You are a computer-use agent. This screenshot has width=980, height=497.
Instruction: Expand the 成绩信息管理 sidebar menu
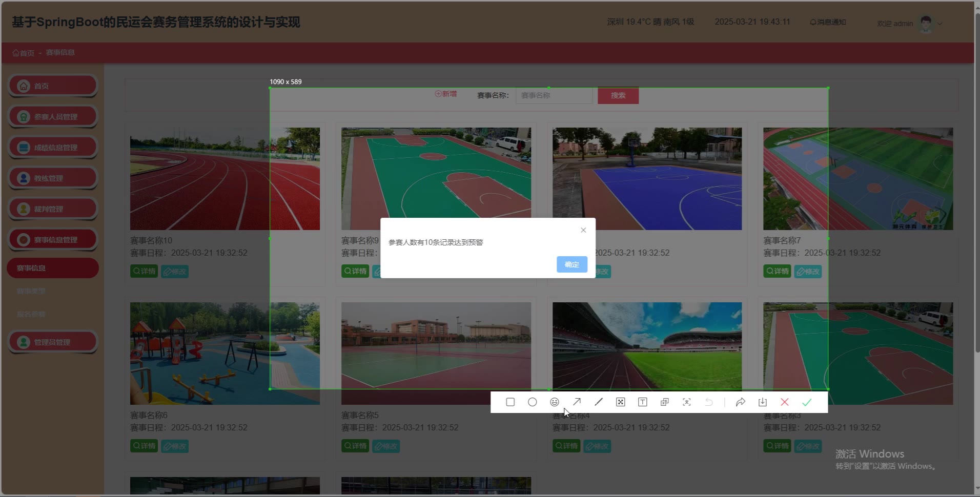[52, 148]
